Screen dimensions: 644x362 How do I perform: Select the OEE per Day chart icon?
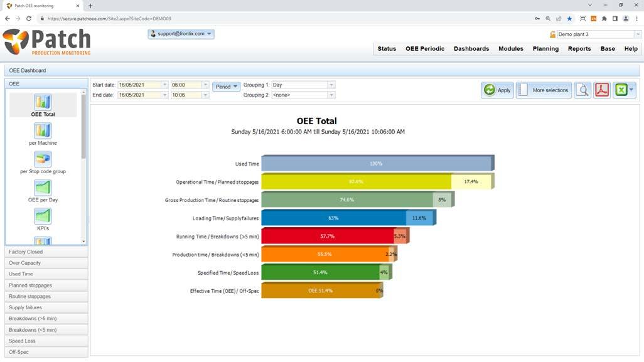43,188
